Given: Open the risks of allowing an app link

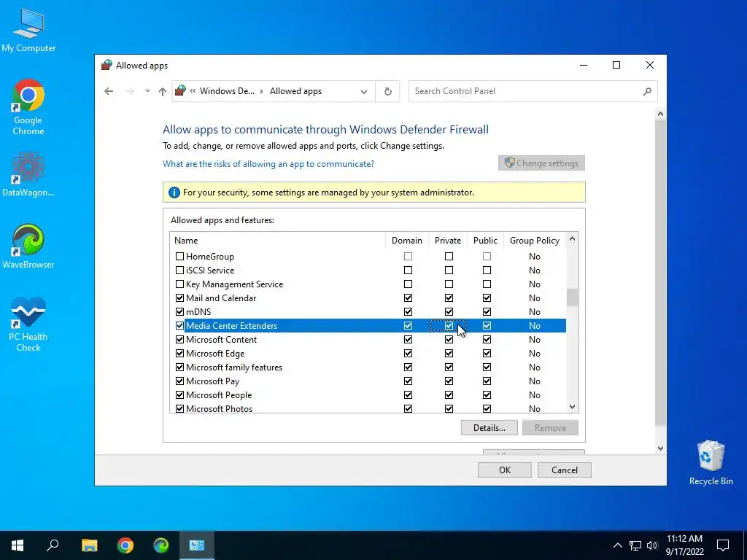Looking at the screenshot, I should tap(268, 164).
